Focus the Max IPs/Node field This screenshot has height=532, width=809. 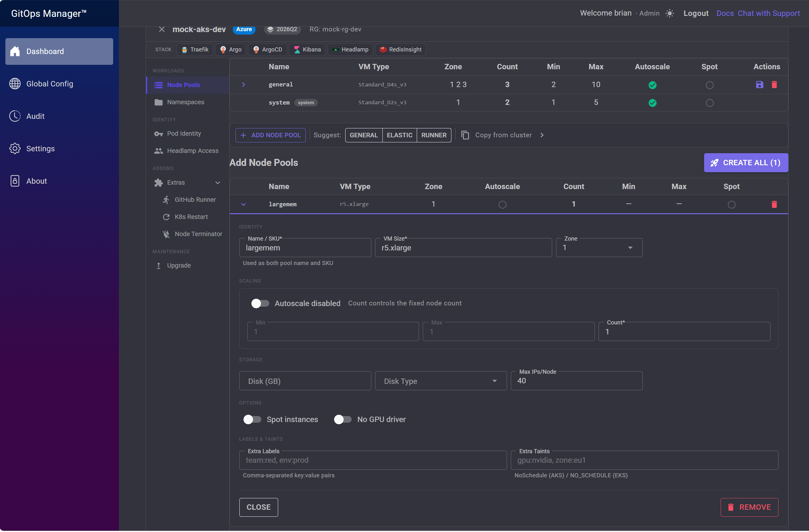tap(577, 381)
